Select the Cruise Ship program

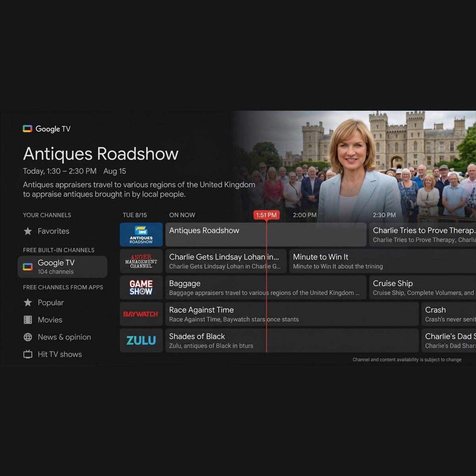(422, 288)
